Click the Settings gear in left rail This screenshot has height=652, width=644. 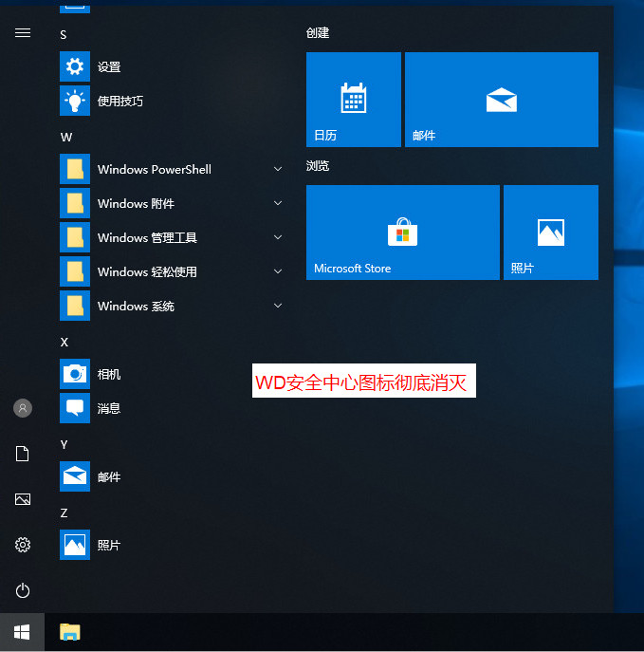pyautogui.click(x=23, y=545)
